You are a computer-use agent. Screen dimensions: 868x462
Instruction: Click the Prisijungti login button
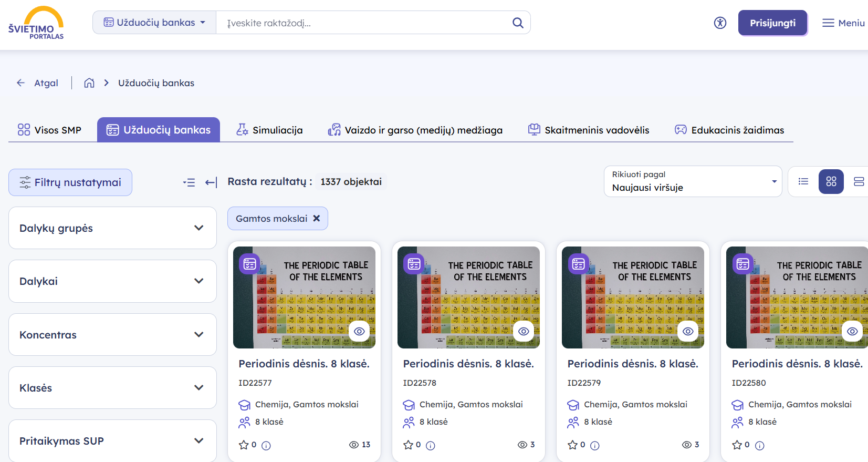[772, 23]
